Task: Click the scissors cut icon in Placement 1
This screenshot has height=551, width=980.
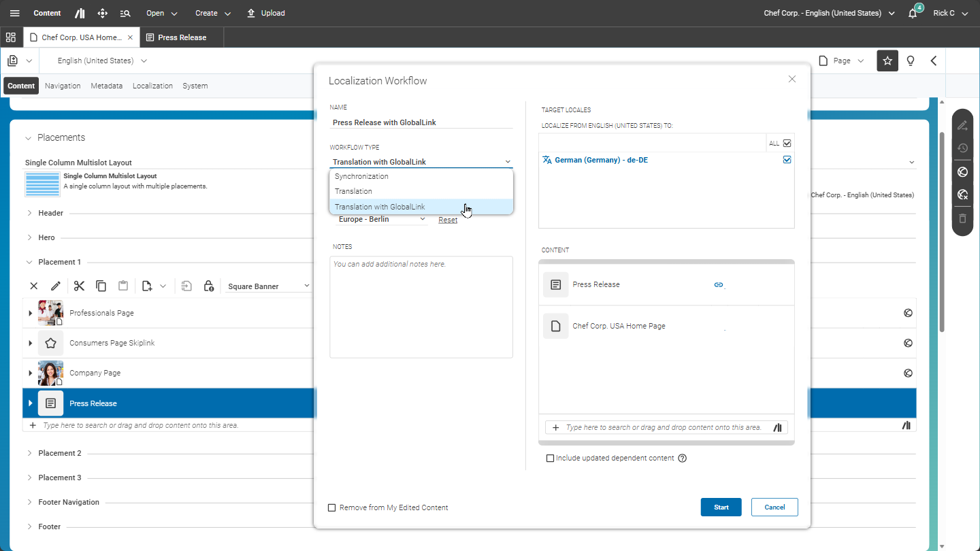Action: click(x=79, y=286)
